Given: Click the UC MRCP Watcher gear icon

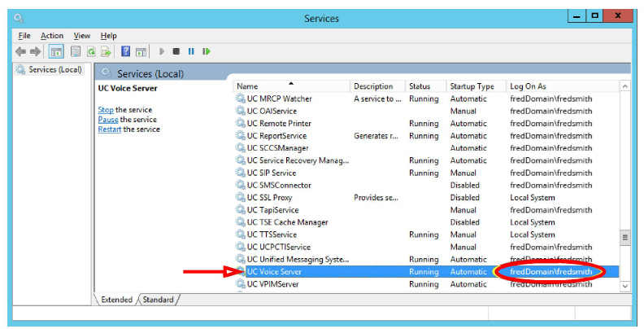Looking at the screenshot, I should (x=240, y=99).
